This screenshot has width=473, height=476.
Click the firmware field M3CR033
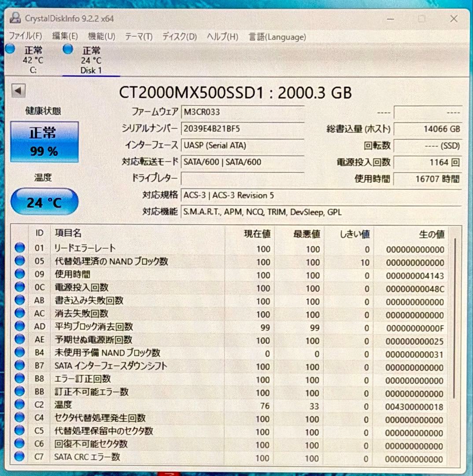tap(242, 112)
